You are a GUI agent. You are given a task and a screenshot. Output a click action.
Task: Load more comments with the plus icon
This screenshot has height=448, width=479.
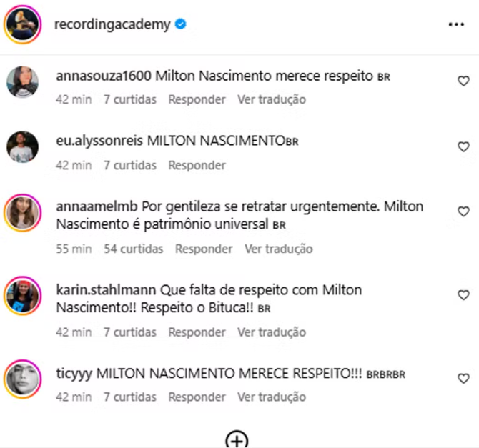[x=237, y=439]
